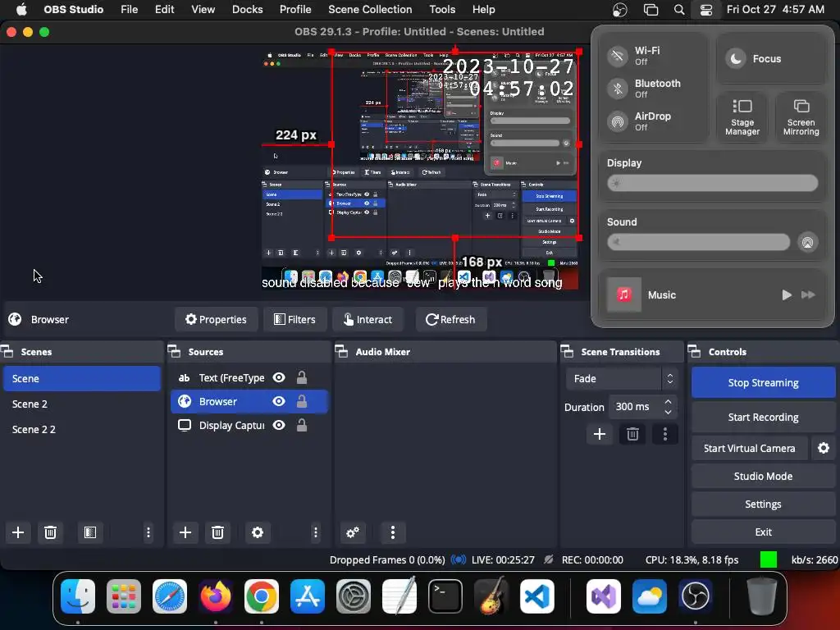Open Audio Mixer advanced properties gears
The width and height of the screenshot is (840, 630).
pos(353,532)
